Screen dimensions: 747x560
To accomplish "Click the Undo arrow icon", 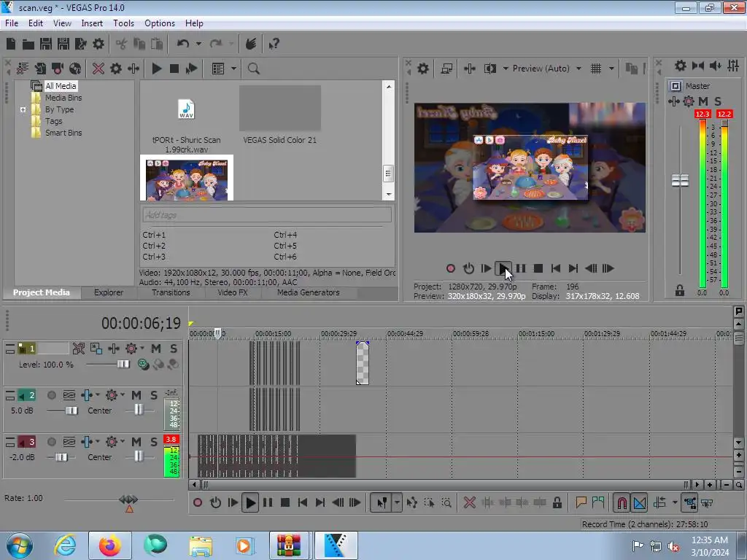I will [x=183, y=44].
